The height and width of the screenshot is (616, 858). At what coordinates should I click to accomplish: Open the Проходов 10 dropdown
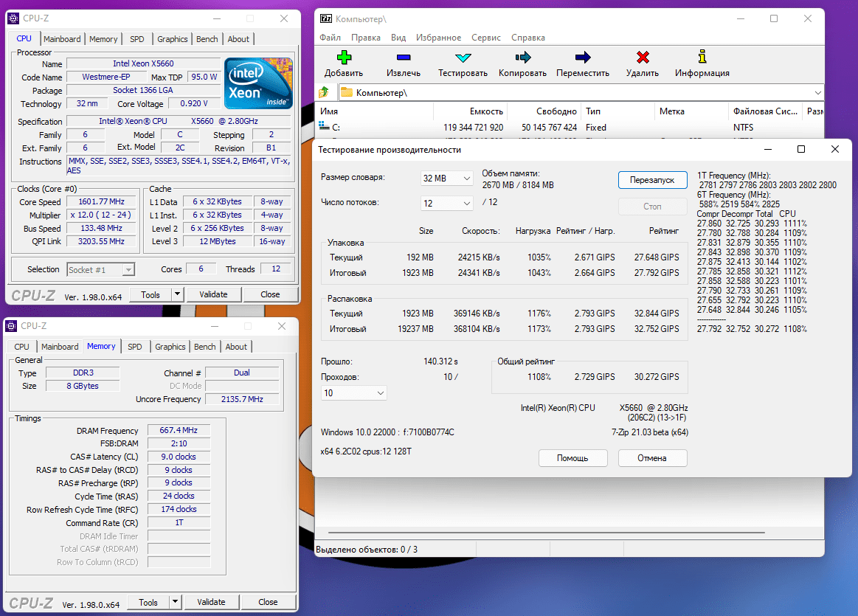[x=353, y=392]
